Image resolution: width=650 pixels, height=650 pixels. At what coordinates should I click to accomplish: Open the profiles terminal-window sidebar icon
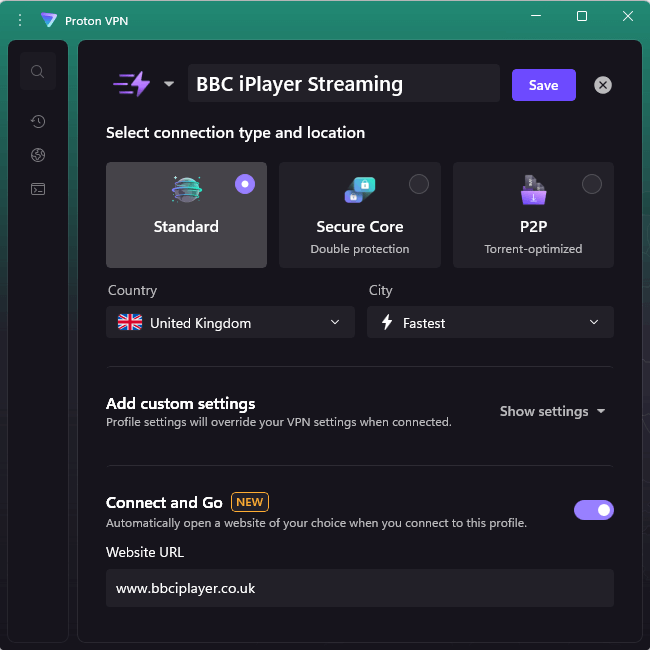(x=38, y=189)
